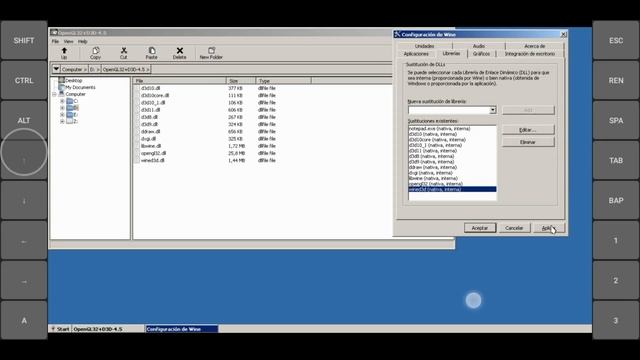Viewport: 640px width, 360px height.
Task: Select opengl32.dll in file list
Action: 153,153
